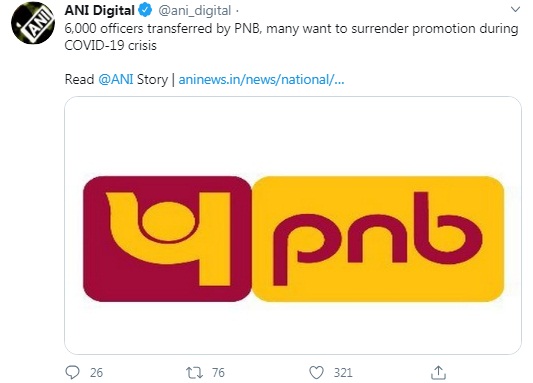The image size is (533, 383).
Task: Click the word 'Story' before the link
Action: [152, 80]
